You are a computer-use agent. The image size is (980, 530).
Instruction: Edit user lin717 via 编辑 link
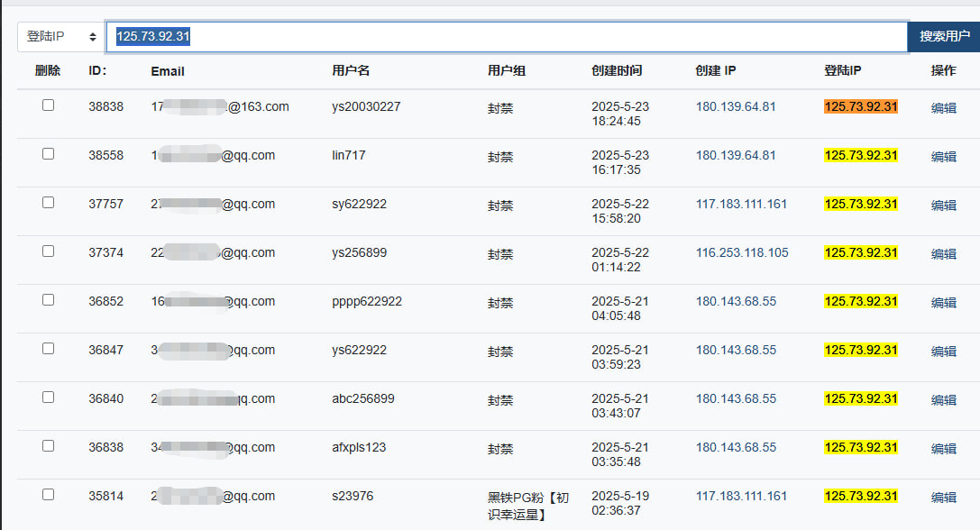click(x=943, y=157)
